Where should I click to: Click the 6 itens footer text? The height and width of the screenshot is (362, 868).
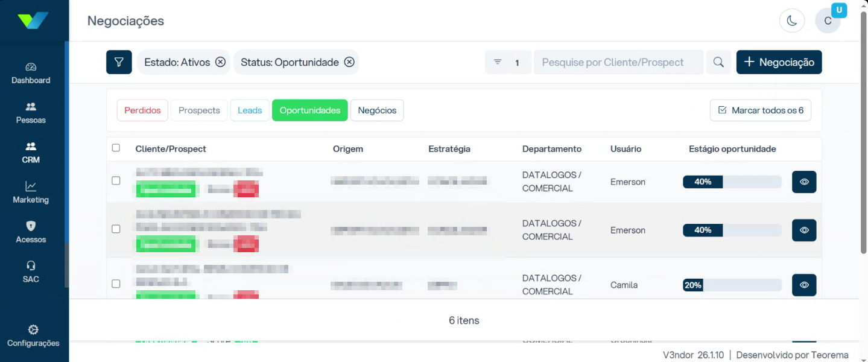click(x=464, y=320)
